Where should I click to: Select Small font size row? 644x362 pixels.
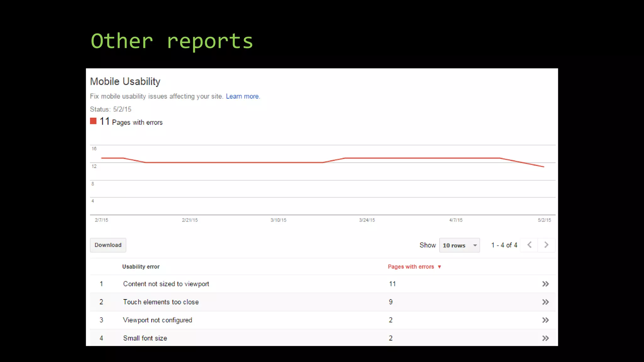[x=323, y=338]
